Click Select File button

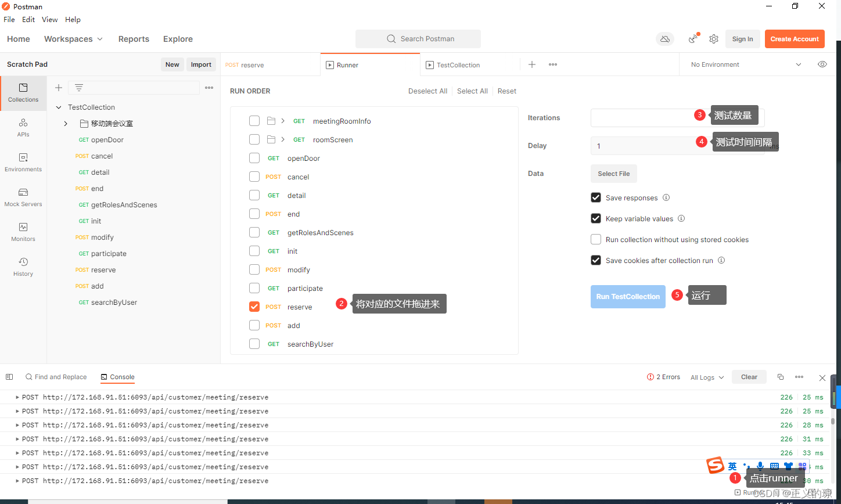coord(614,173)
